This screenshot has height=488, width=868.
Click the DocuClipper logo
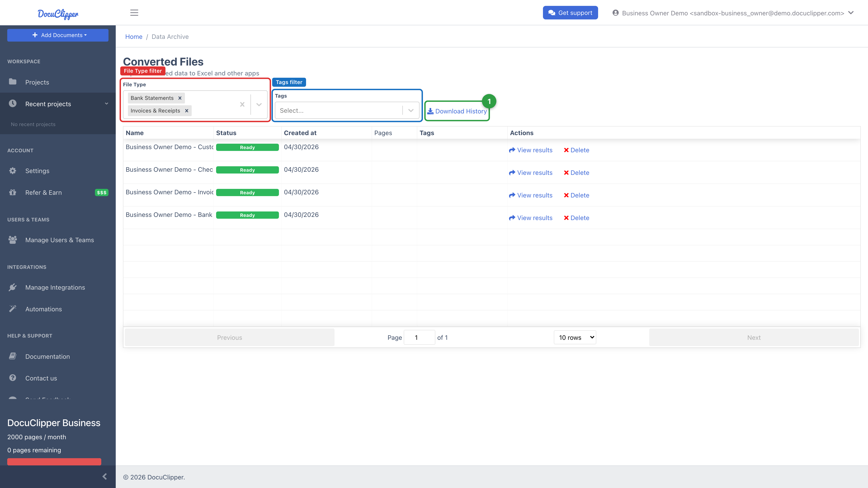58,14
